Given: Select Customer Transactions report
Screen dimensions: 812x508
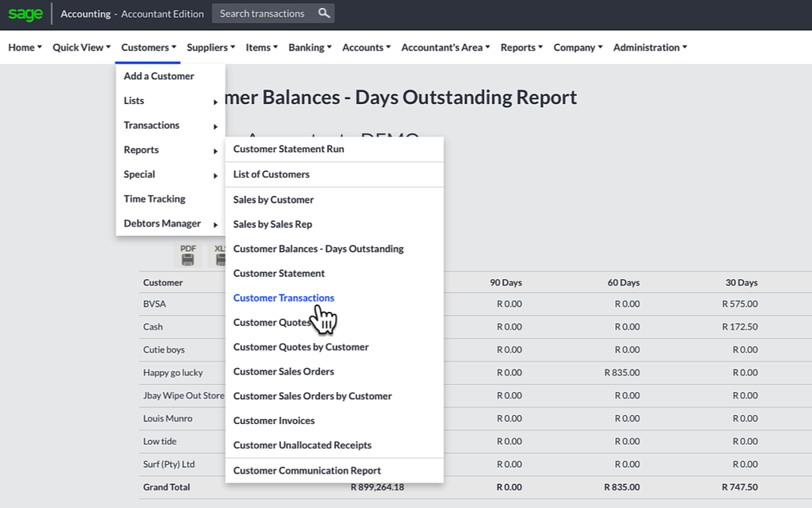Looking at the screenshot, I should coord(283,298).
